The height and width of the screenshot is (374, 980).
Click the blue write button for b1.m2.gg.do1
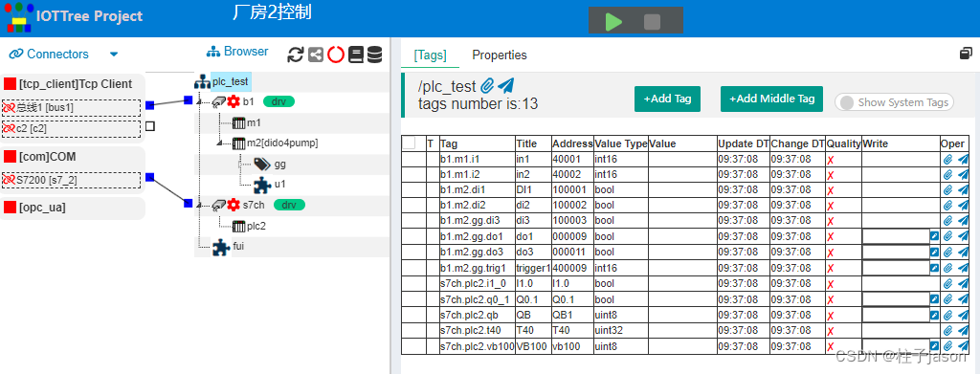click(934, 236)
